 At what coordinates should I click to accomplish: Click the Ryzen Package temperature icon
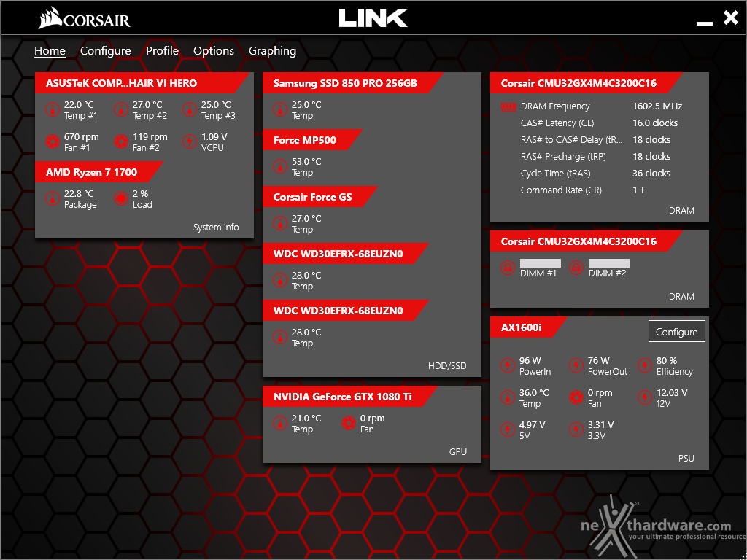53,199
